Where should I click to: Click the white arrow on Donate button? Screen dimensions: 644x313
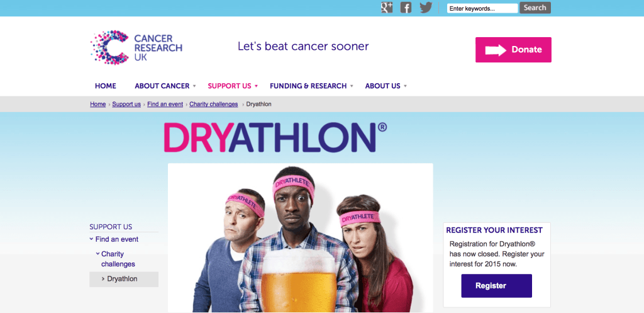[496, 50]
